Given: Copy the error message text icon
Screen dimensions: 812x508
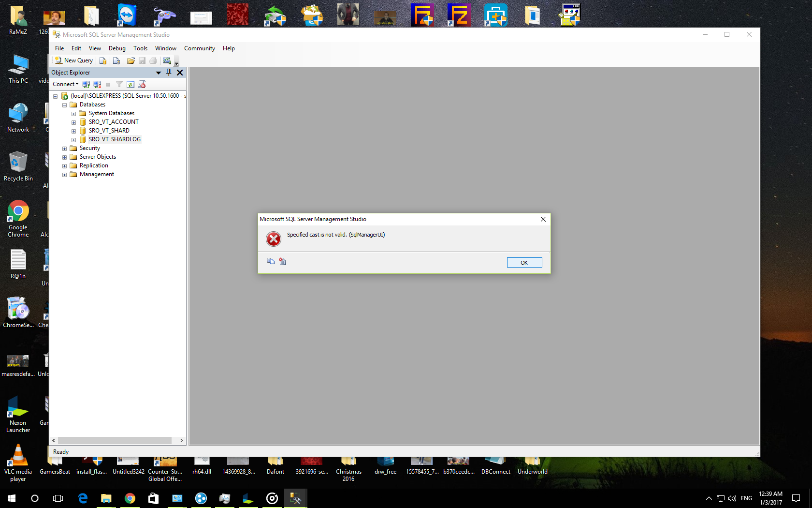Looking at the screenshot, I should (x=271, y=261).
